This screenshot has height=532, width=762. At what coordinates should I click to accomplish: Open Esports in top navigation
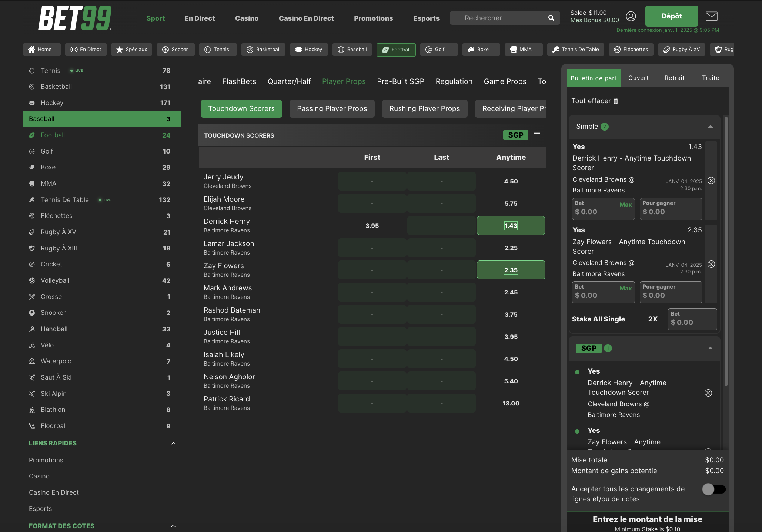(x=426, y=18)
